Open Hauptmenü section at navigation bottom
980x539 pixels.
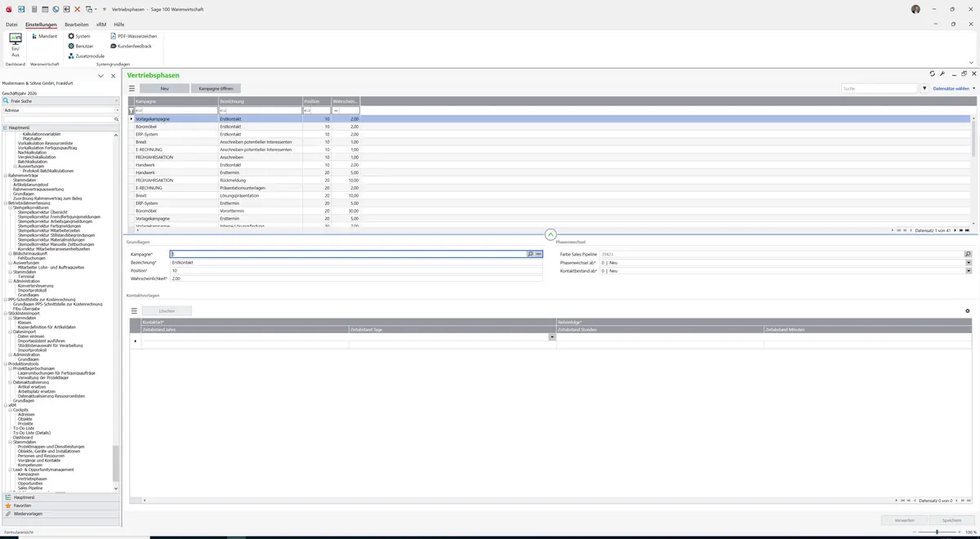coord(60,497)
